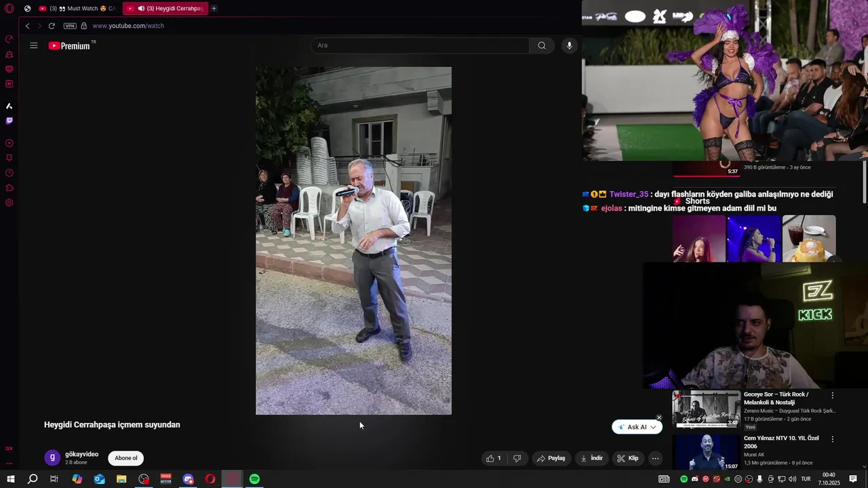Open options menu for Cem Yılmaz video
868x488 pixels.
[833, 439]
